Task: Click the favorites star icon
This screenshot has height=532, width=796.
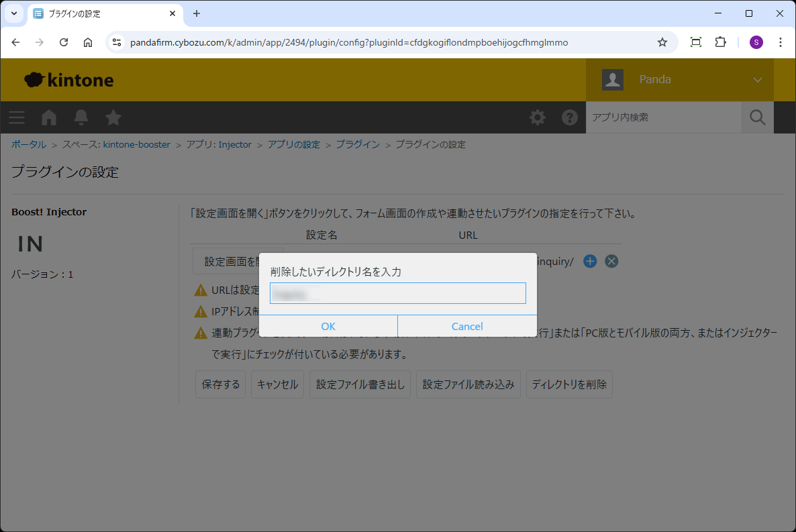Action: (x=113, y=117)
